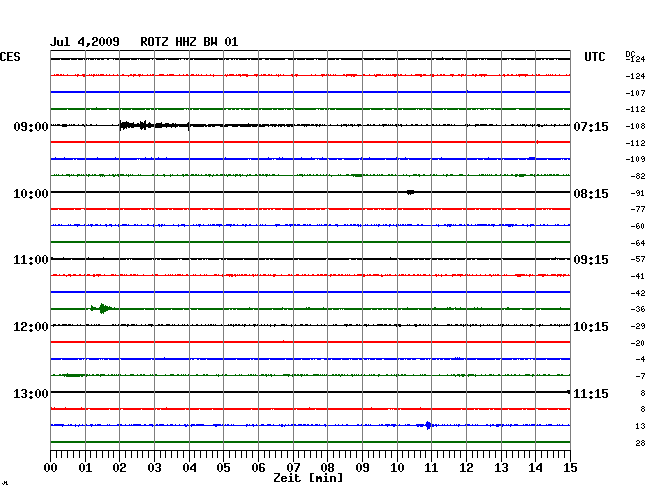Click minute 11 on the time axis
The width and height of the screenshot is (650, 494).
431,468
